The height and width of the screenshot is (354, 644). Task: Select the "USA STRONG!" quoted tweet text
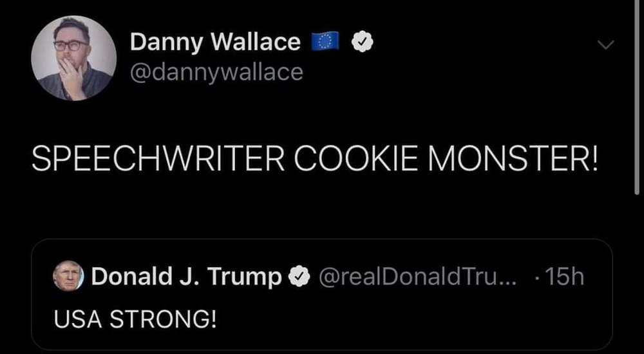click(x=135, y=320)
